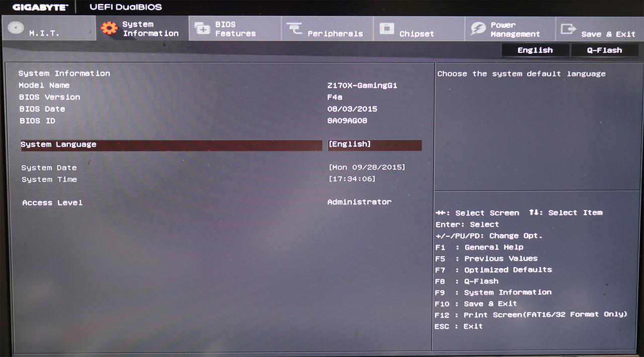644x357 pixels.
Task: Click the BIOS Features chip icon
Action: click(202, 29)
